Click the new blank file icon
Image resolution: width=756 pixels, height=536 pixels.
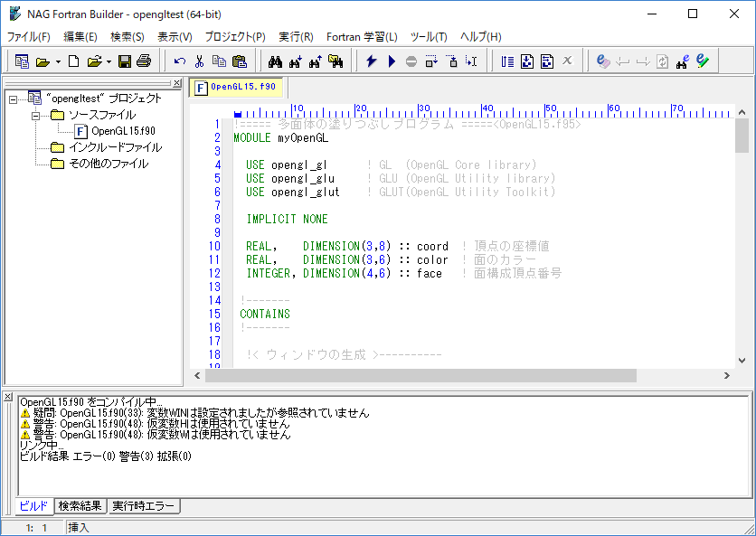pos(74,61)
